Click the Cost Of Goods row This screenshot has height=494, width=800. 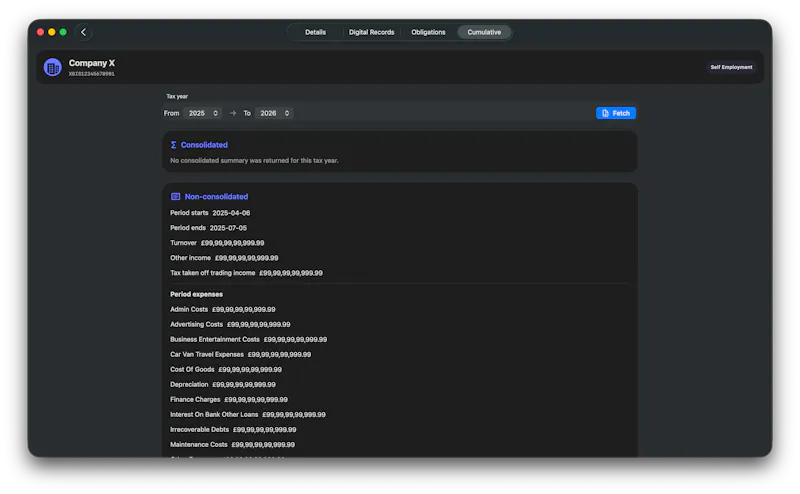[x=226, y=369]
